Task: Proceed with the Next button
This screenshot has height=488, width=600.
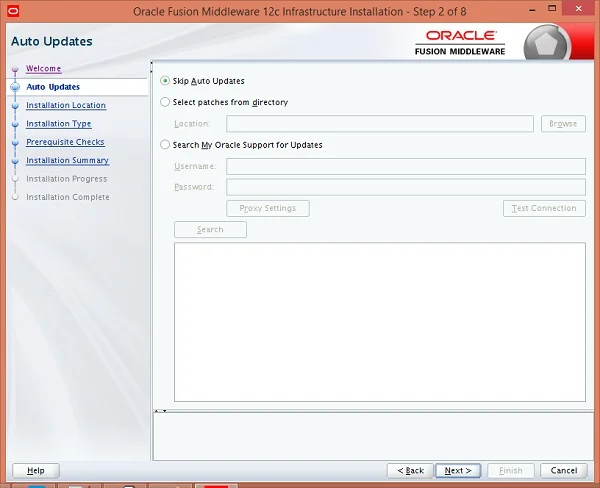Action: pos(458,470)
